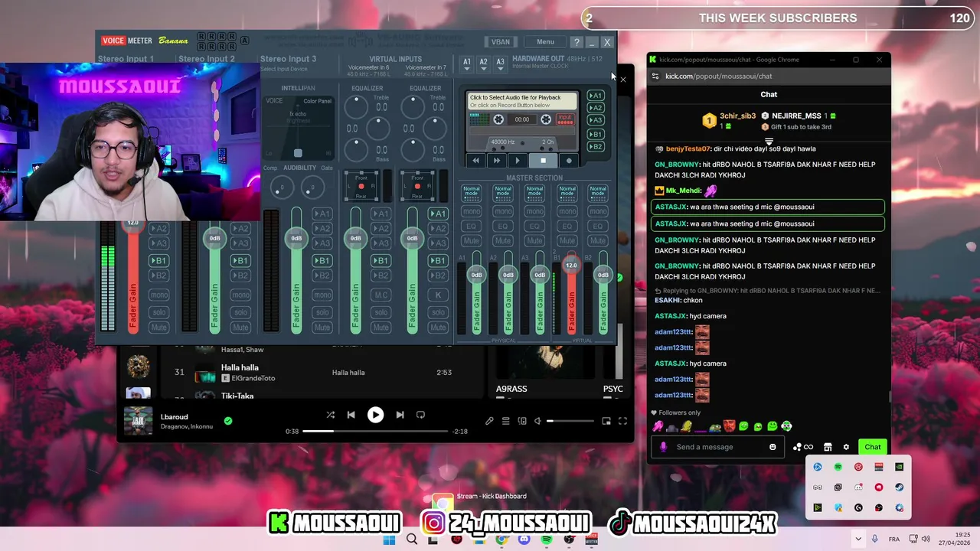
Task: Rewind the Voicemeeter cassette recorder
Action: (x=475, y=161)
